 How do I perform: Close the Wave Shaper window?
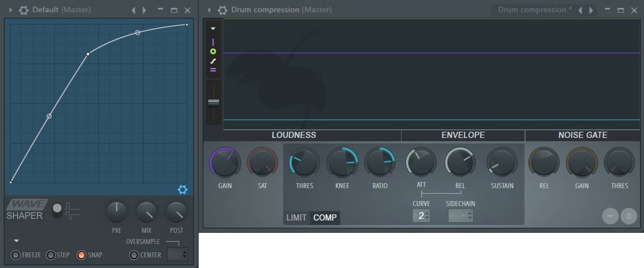(x=187, y=10)
